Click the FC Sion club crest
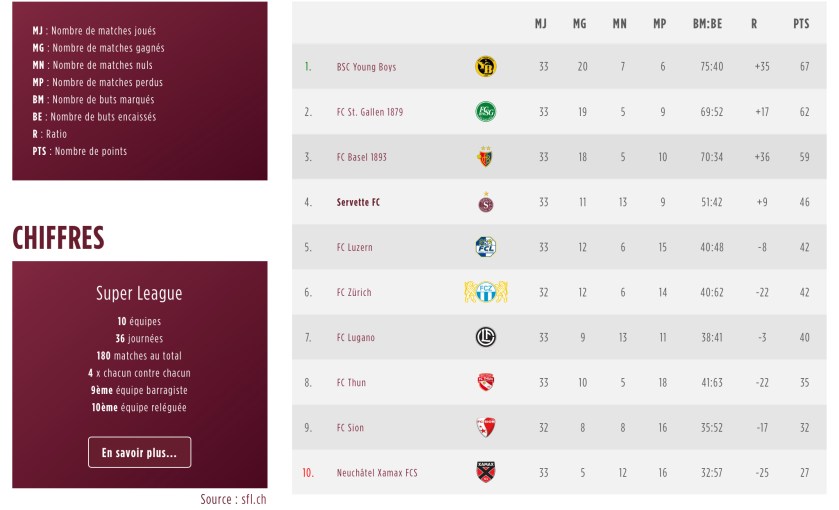 [486, 427]
